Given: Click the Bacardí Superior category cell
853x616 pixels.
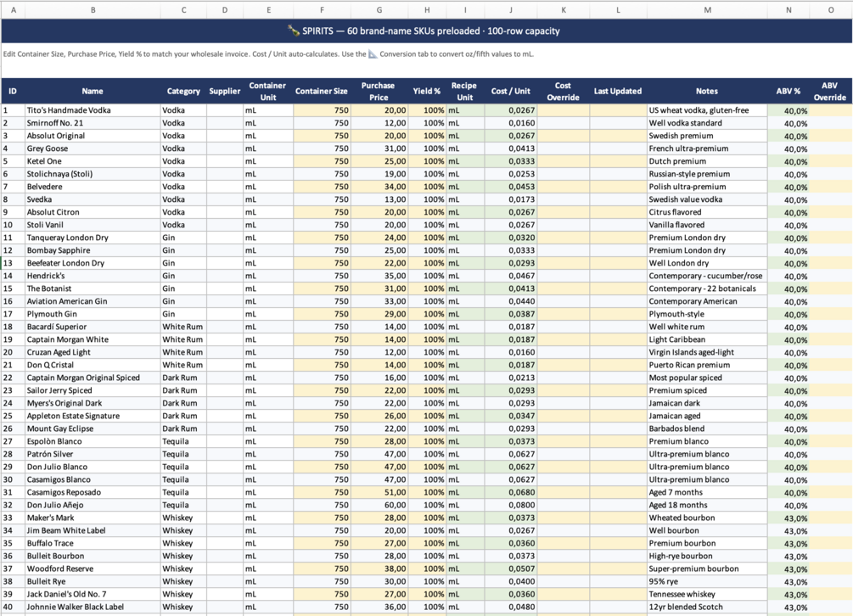Looking at the screenshot, I should pyautogui.click(x=183, y=327).
